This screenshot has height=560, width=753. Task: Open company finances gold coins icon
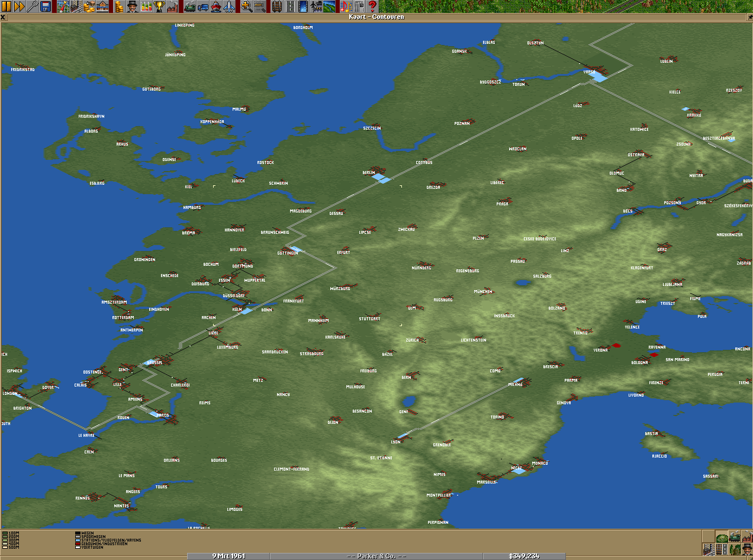[x=120, y=7]
